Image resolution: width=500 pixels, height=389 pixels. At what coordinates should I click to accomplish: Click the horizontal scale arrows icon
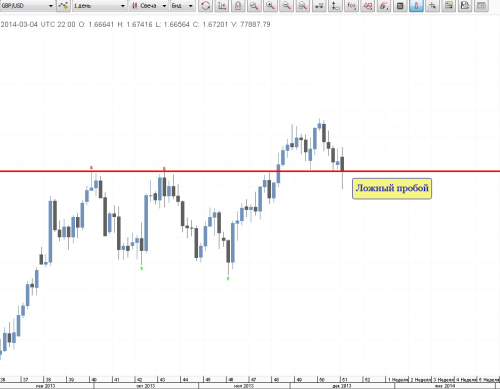click(x=319, y=6)
